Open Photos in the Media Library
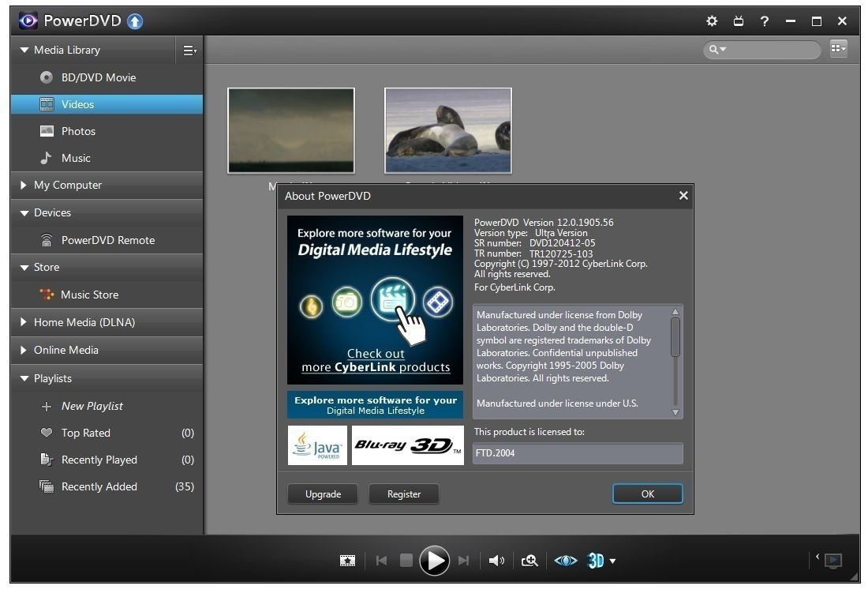 tap(107, 131)
